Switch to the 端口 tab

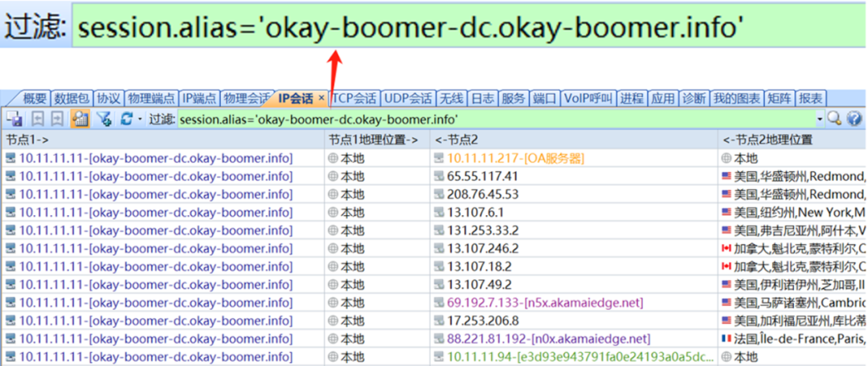[x=545, y=99]
